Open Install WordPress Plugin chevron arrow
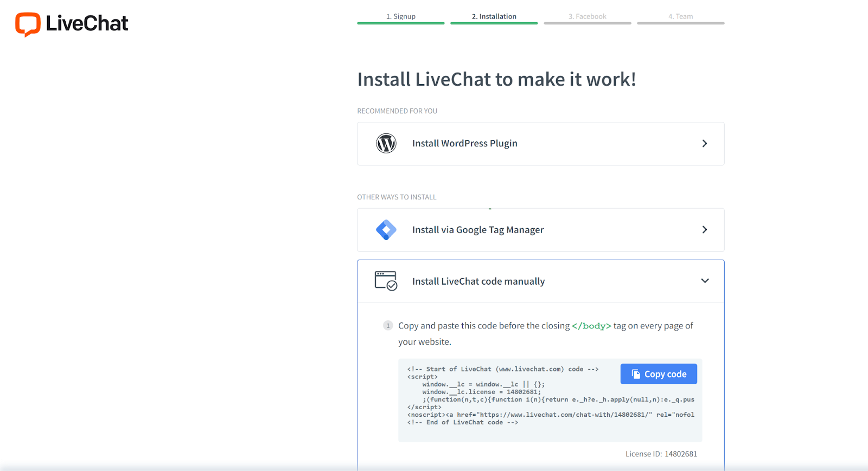This screenshot has height=471, width=868. pos(704,144)
